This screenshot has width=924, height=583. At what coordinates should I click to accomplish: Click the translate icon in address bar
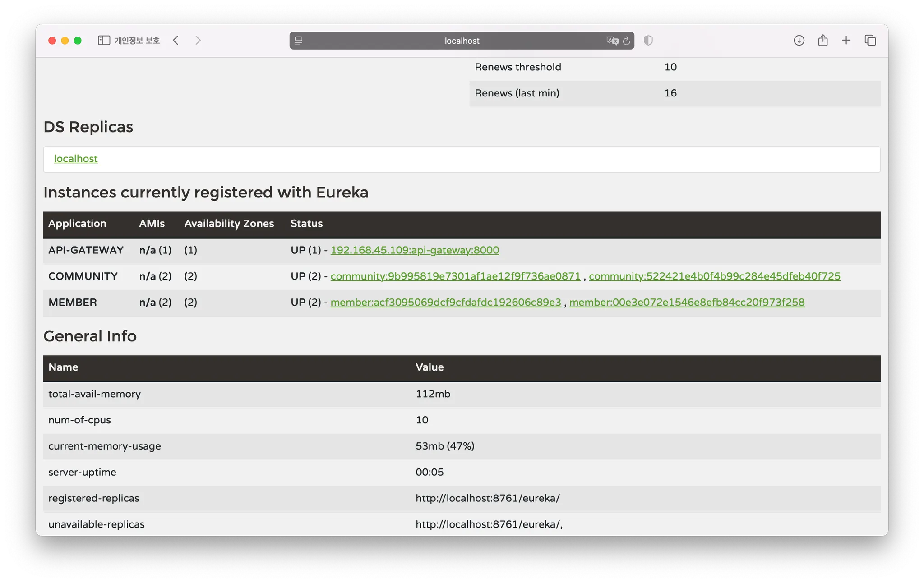[612, 41]
